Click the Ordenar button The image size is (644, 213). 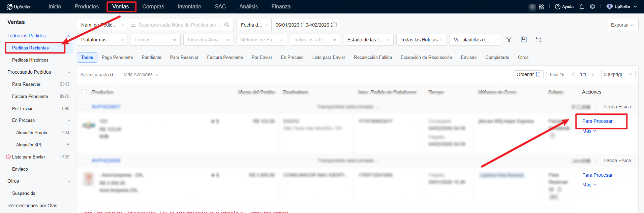[x=528, y=75]
